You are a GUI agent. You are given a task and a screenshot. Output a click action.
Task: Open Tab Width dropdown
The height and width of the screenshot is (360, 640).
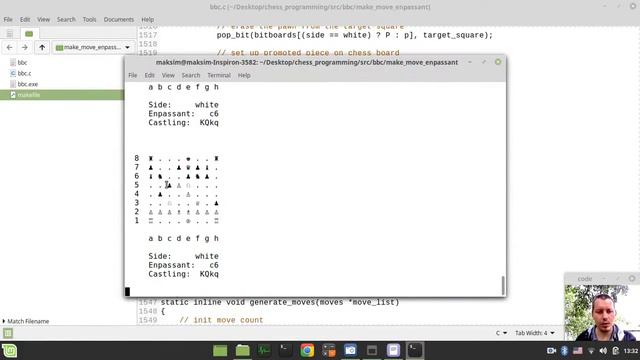pyautogui.click(x=534, y=333)
